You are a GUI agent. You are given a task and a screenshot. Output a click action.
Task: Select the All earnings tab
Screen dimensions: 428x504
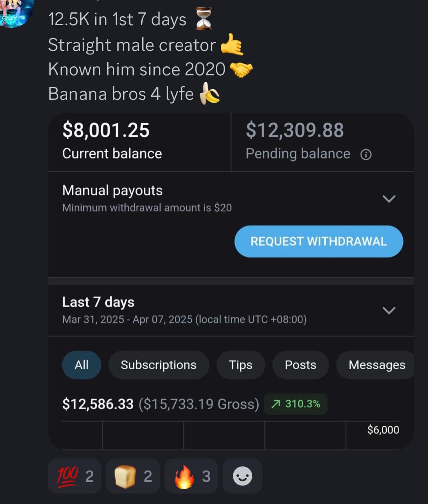click(81, 365)
